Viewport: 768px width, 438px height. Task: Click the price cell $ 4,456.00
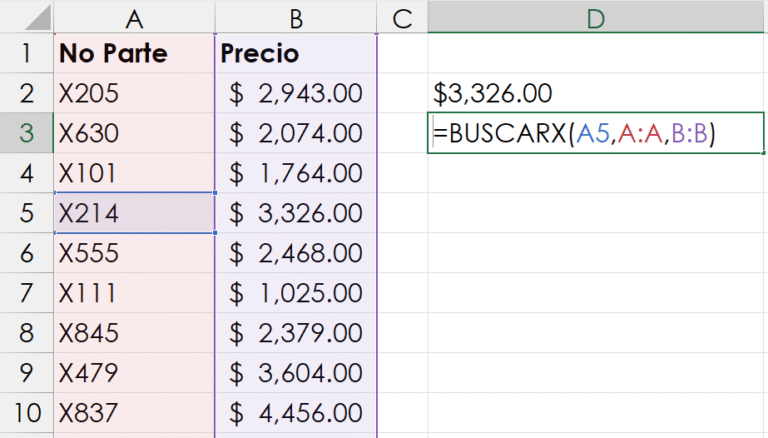point(296,412)
